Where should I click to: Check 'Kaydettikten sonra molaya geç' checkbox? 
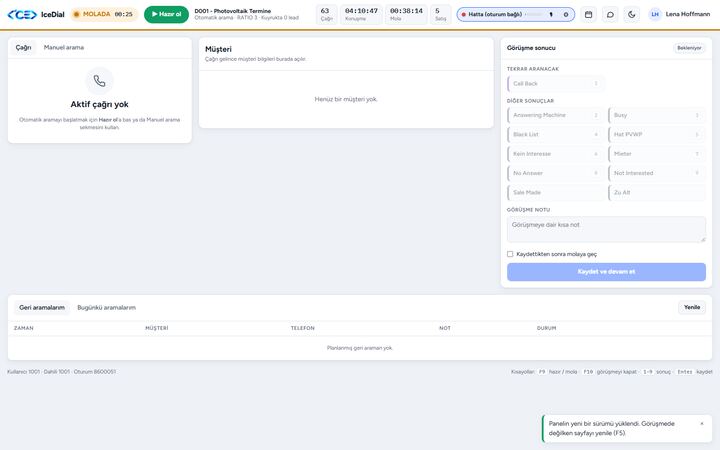tap(510, 254)
